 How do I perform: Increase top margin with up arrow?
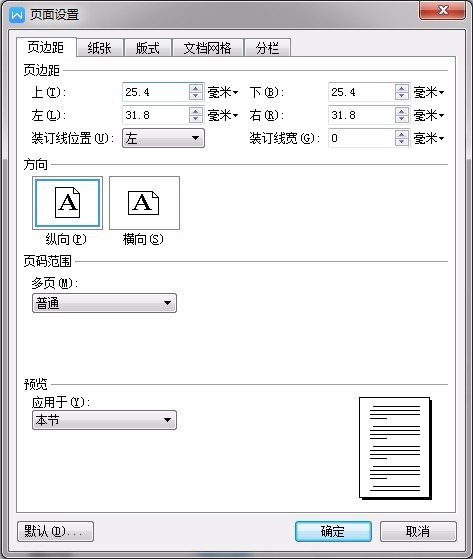tap(195, 88)
